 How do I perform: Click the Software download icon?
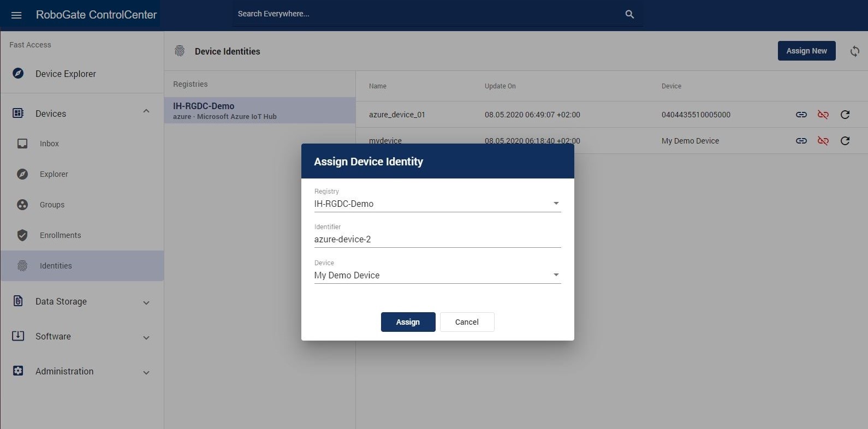(x=18, y=336)
